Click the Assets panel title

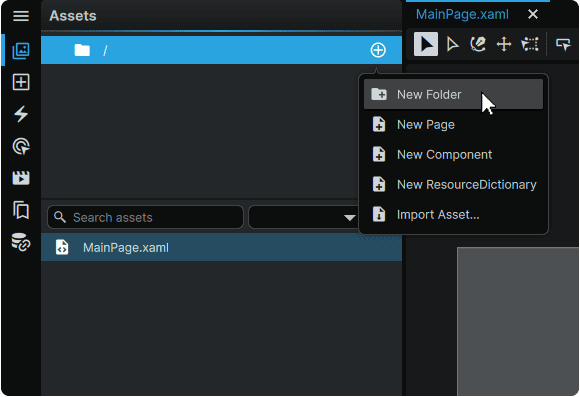(73, 16)
